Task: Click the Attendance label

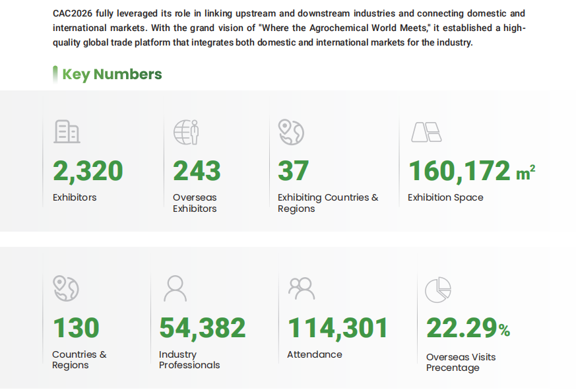Action: pyautogui.click(x=315, y=354)
